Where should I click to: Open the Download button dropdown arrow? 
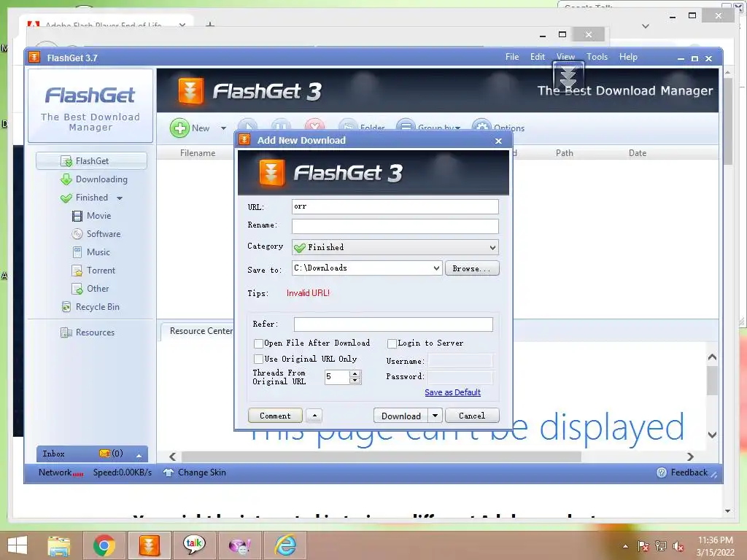(x=435, y=416)
